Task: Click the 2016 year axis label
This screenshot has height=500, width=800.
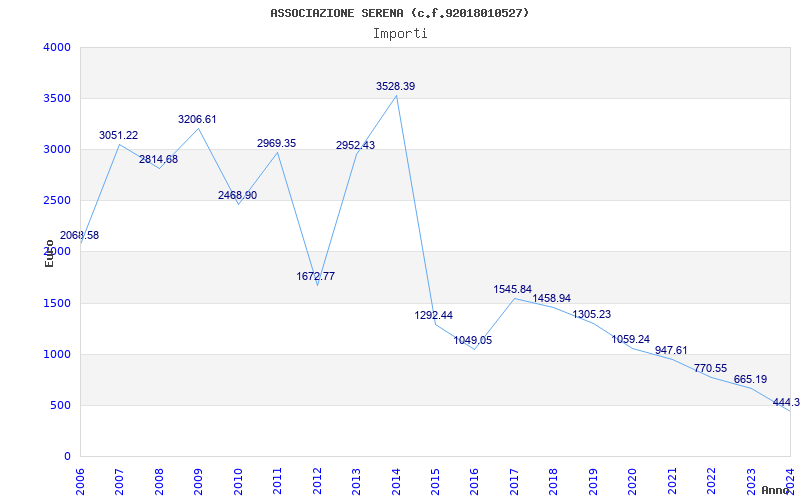Action: [475, 481]
